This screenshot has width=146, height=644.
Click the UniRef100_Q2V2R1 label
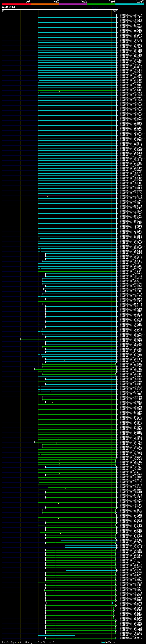pos(131,30)
